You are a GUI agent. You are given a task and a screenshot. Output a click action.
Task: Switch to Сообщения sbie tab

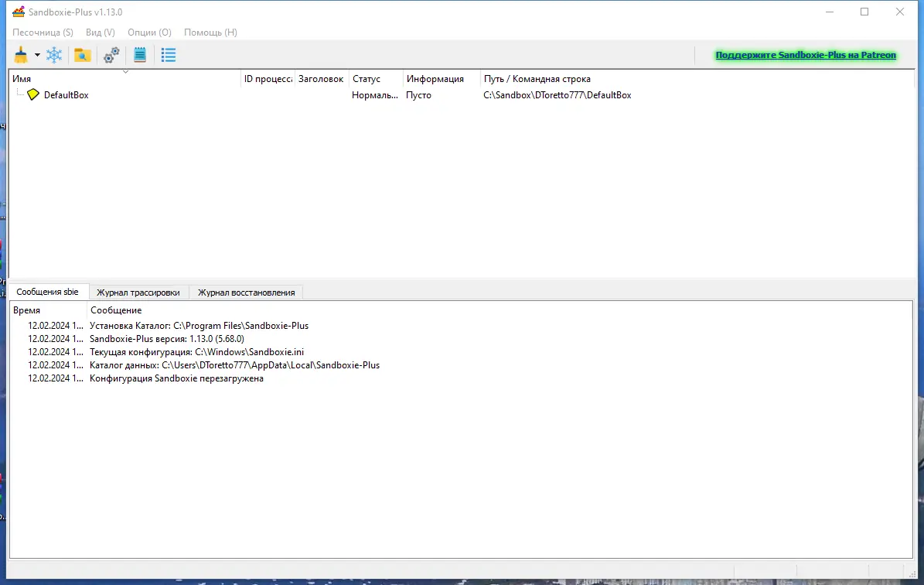(48, 292)
